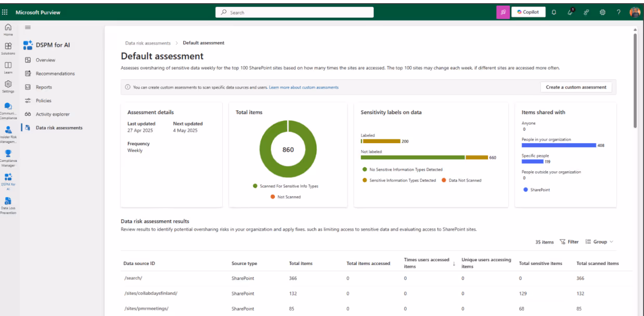Screen dimensions: 644x316
Task: Open Insider Risk Management in left rail
Action: point(8,134)
